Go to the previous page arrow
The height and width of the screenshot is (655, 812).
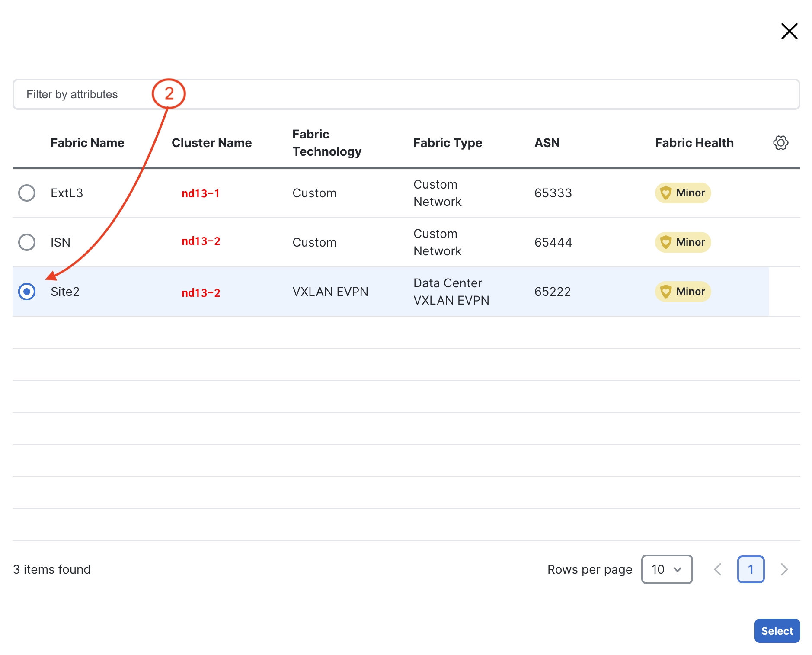click(718, 569)
